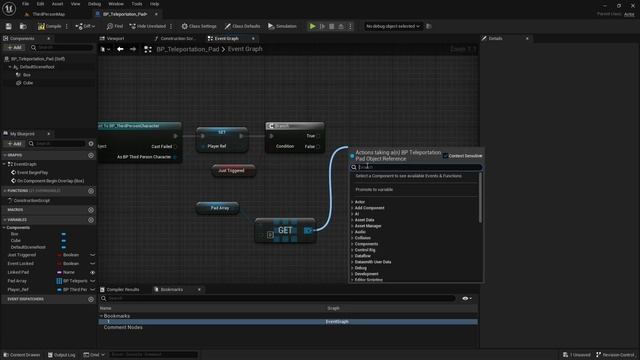This screenshot has height=360, width=640.
Task: Open My Blueprint settings gear
Action: point(91,144)
